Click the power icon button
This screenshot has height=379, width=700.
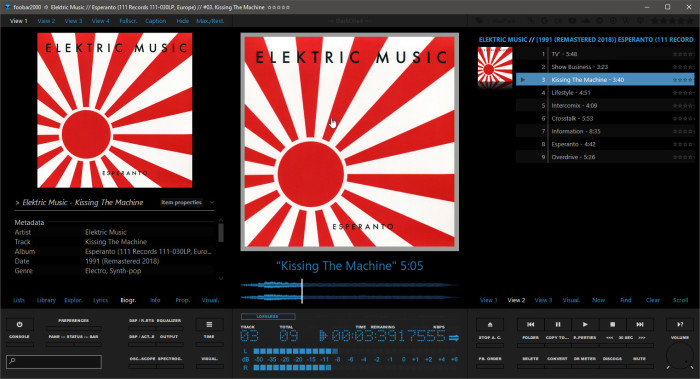pos(20,325)
